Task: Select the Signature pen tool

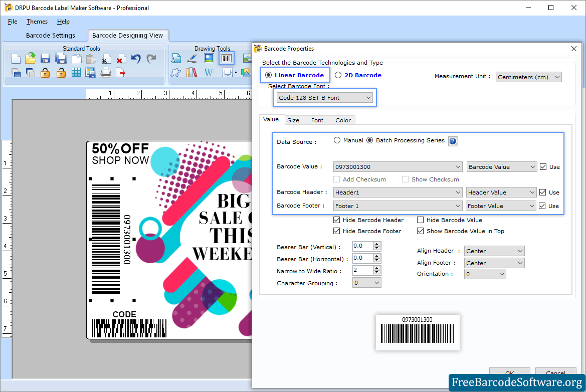Action: 192,58
